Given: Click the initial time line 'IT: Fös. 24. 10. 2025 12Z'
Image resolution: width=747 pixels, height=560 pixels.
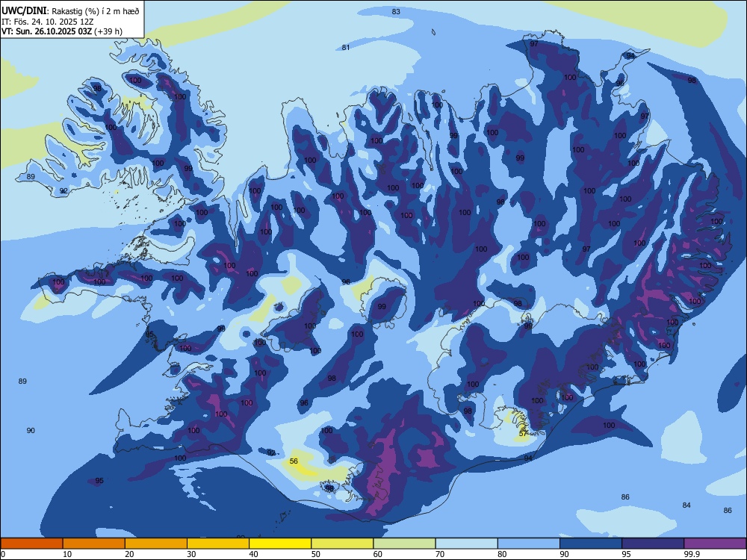Looking at the screenshot, I should coord(46,22).
